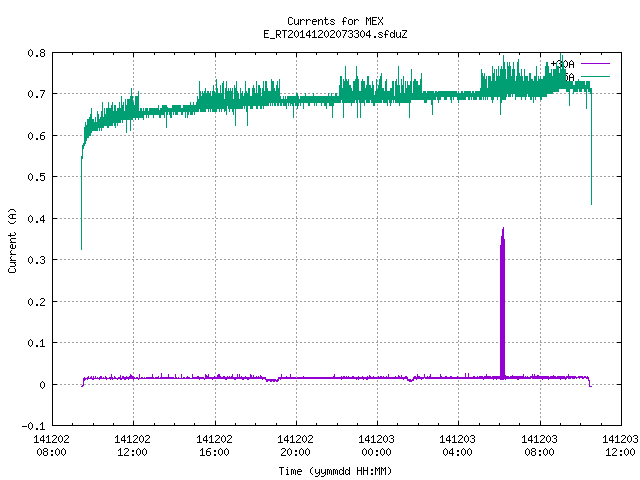Click the 0.2 y-axis tick label

coord(36,302)
